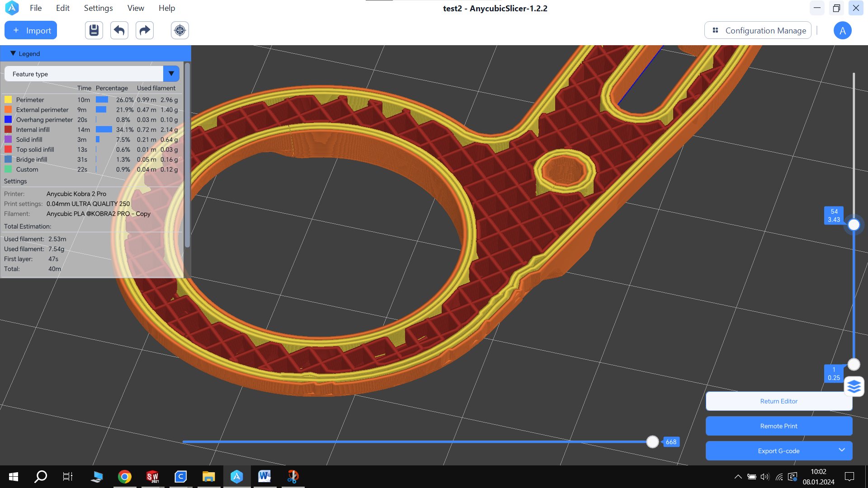This screenshot has height=488, width=868.
Task: Click the Wi-Fi network tray icon
Action: coord(779,477)
